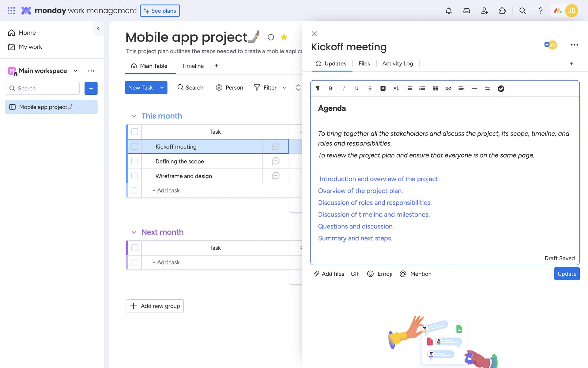Open the inbox tray icon

(466, 11)
